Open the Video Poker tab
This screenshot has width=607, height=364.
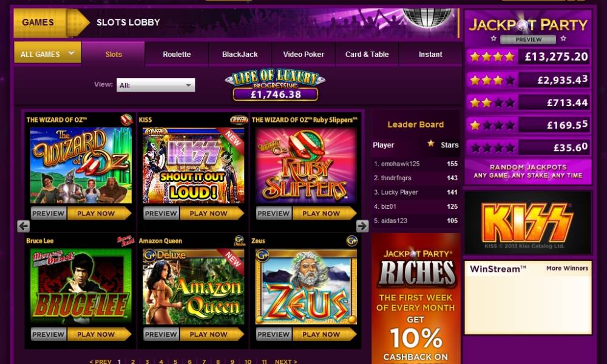(303, 55)
